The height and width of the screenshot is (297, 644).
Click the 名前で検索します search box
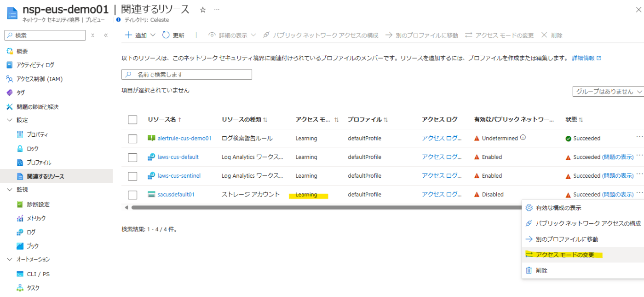[x=187, y=75]
